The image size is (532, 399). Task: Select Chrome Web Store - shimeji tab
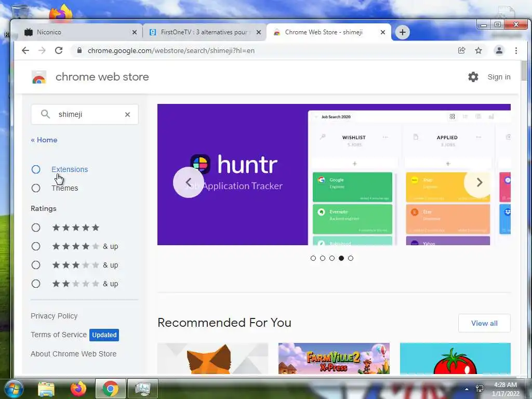click(x=328, y=32)
